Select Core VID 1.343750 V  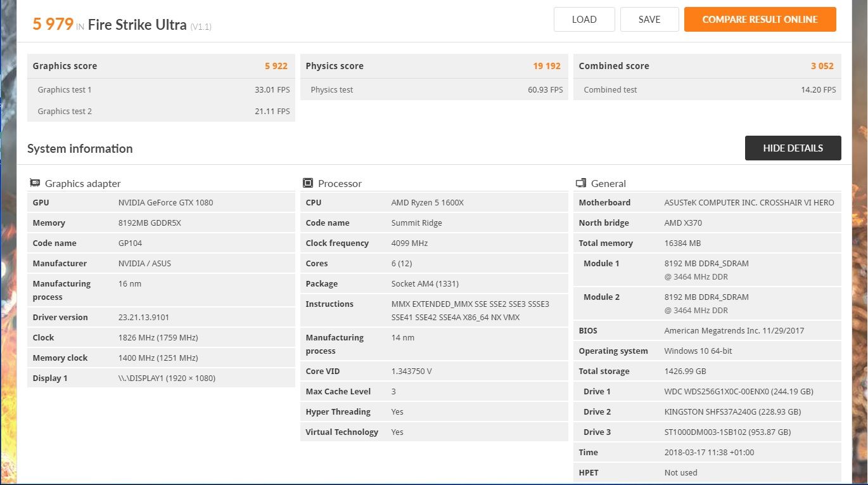pyautogui.click(x=411, y=372)
